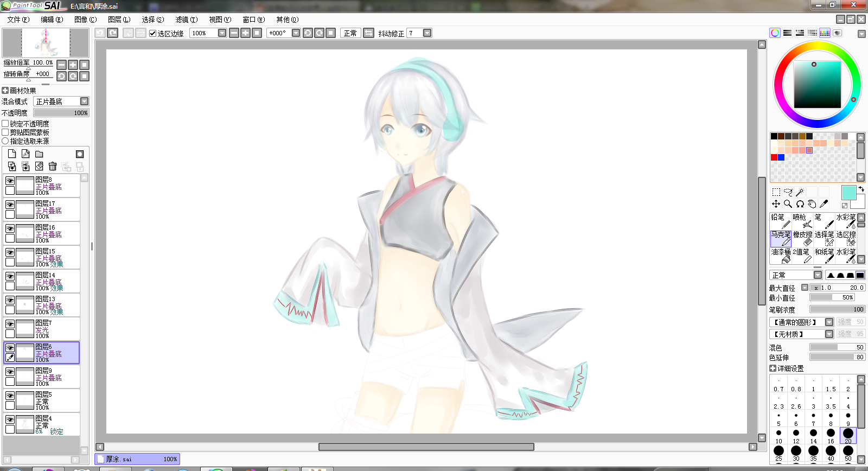
Task: Expand the 详细设置 section
Action: [x=786, y=368]
